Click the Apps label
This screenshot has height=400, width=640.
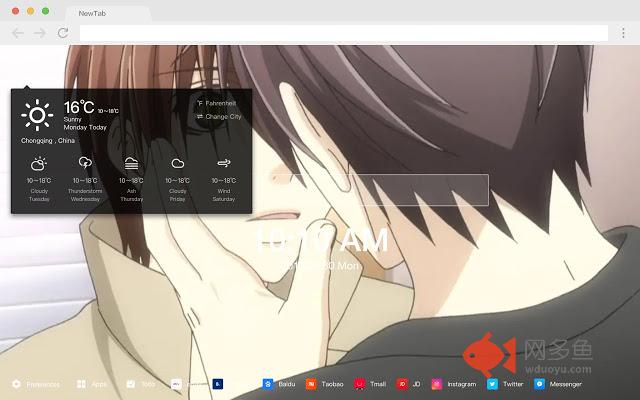(x=99, y=384)
